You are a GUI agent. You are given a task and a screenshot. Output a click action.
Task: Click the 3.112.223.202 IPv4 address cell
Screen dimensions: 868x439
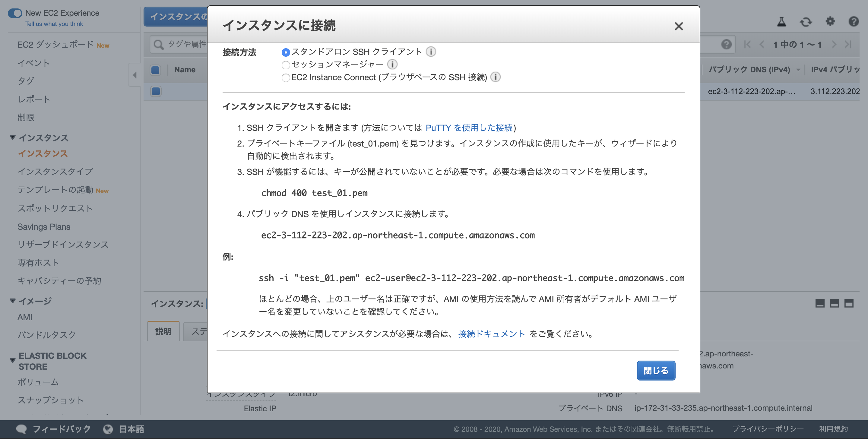coord(835,91)
